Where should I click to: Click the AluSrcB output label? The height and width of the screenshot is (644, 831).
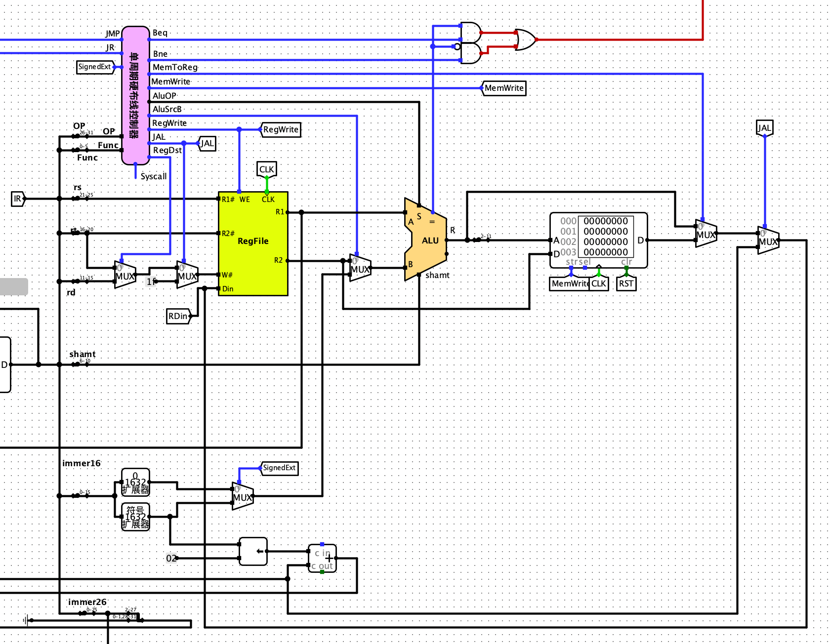tap(167, 109)
